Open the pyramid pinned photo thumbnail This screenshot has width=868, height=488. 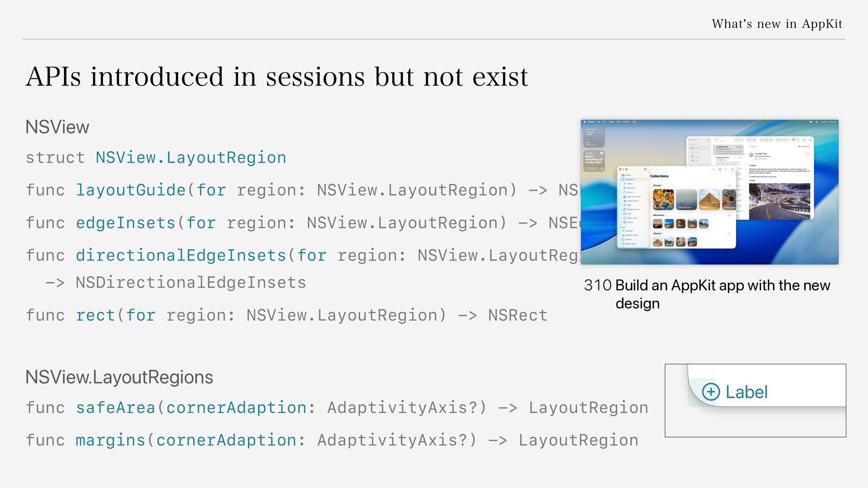click(x=709, y=199)
